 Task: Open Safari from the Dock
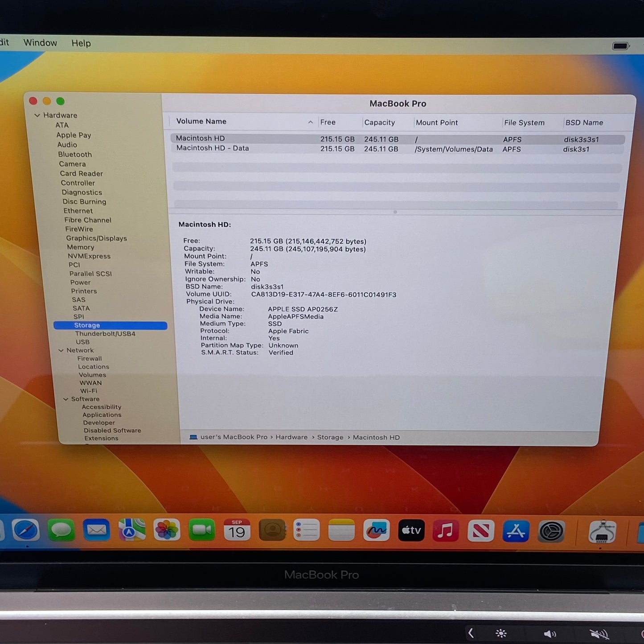point(25,530)
